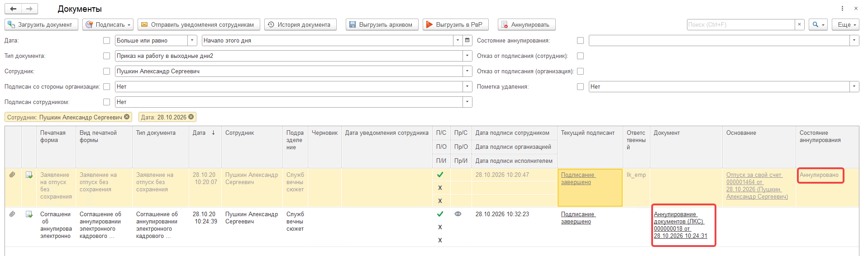Click the Тип документа filter field

pyautogui.click(x=289, y=56)
